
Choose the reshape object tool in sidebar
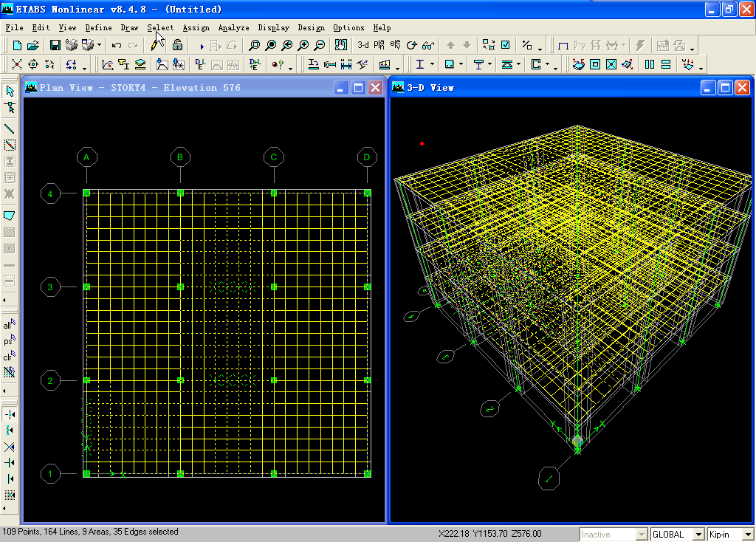tap(10, 107)
